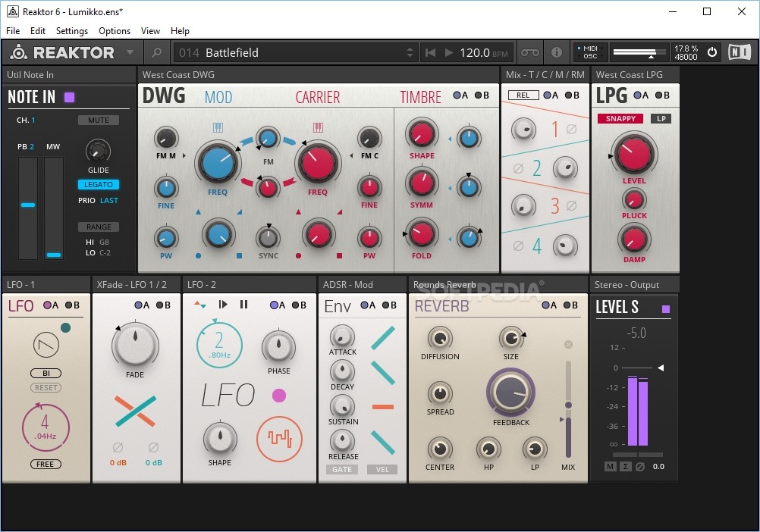Image resolution: width=760 pixels, height=532 pixels.
Task: Click the orange 0 dB value in XFade
Action: 118,463
